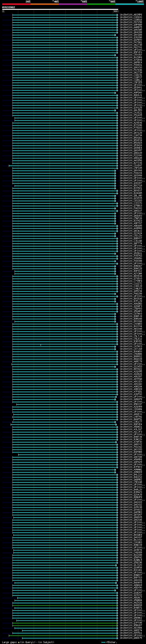Select the query name AV633962
The image size is (146, 644).
[8, 7]
